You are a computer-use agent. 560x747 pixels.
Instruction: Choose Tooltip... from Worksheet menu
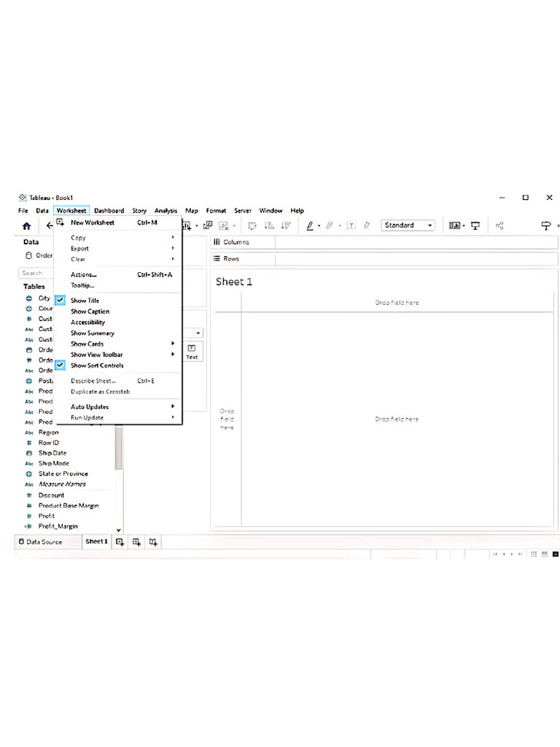coord(82,285)
